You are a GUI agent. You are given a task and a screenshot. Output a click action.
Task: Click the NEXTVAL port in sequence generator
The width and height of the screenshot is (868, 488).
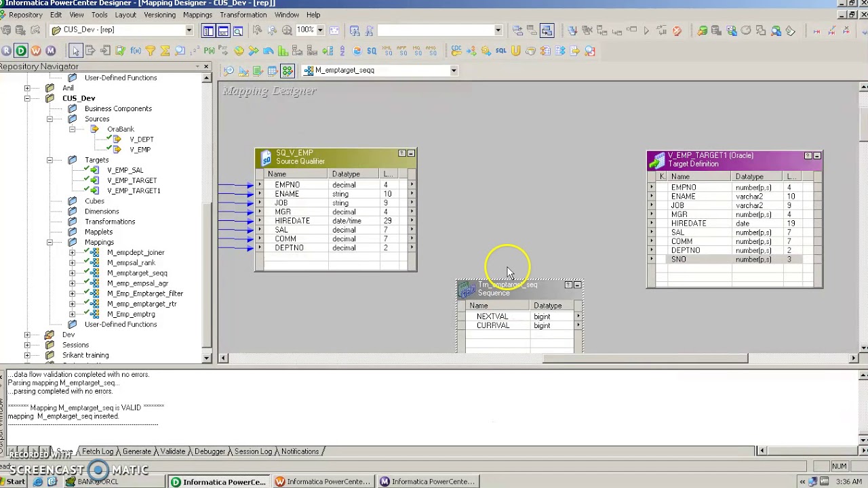click(492, 317)
